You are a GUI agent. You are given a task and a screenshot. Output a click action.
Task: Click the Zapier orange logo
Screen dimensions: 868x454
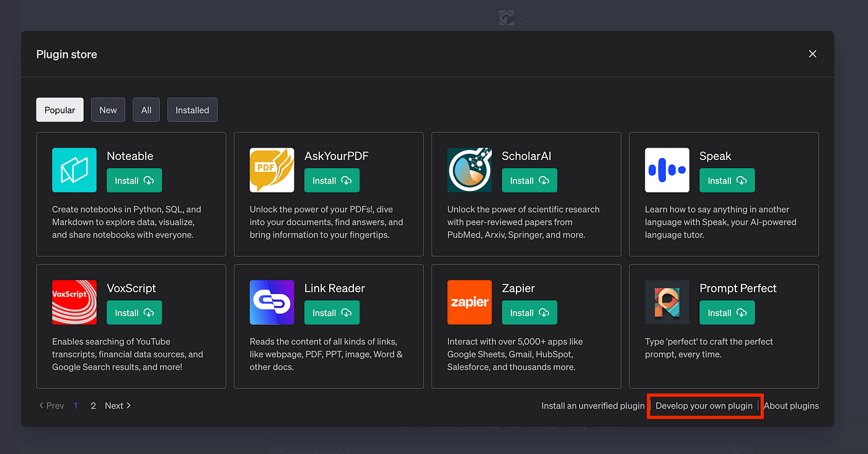point(469,302)
